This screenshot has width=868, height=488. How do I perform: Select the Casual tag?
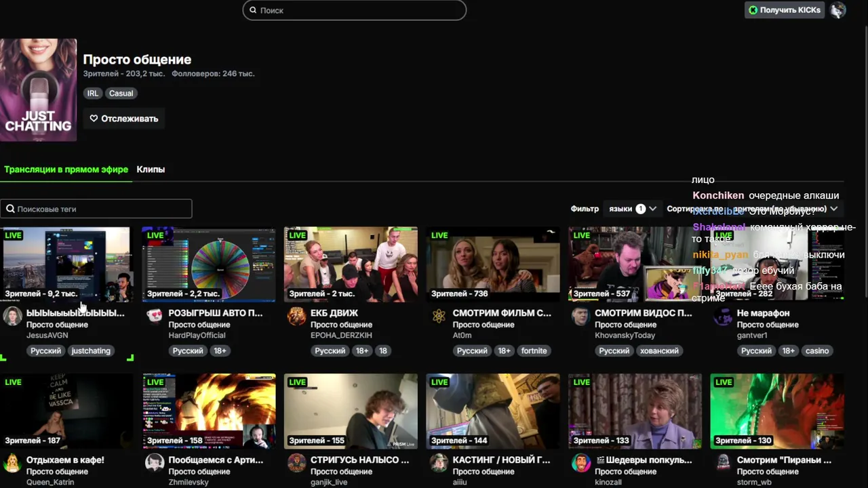pos(121,94)
